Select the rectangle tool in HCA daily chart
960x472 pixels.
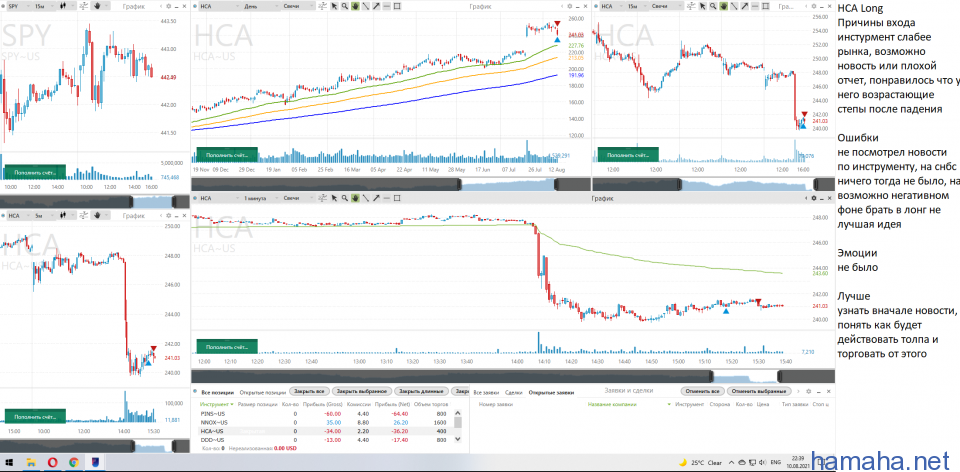pos(397,6)
